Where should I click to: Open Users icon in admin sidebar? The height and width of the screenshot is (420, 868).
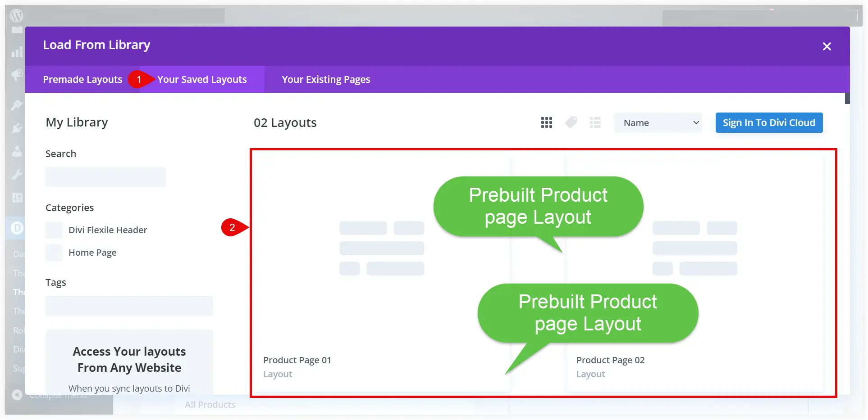(x=17, y=151)
